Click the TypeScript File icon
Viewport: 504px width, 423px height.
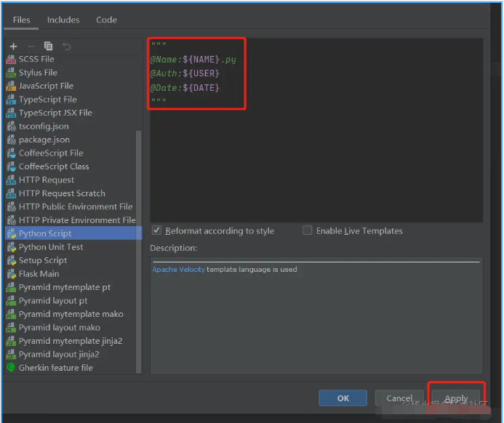click(11, 100)
